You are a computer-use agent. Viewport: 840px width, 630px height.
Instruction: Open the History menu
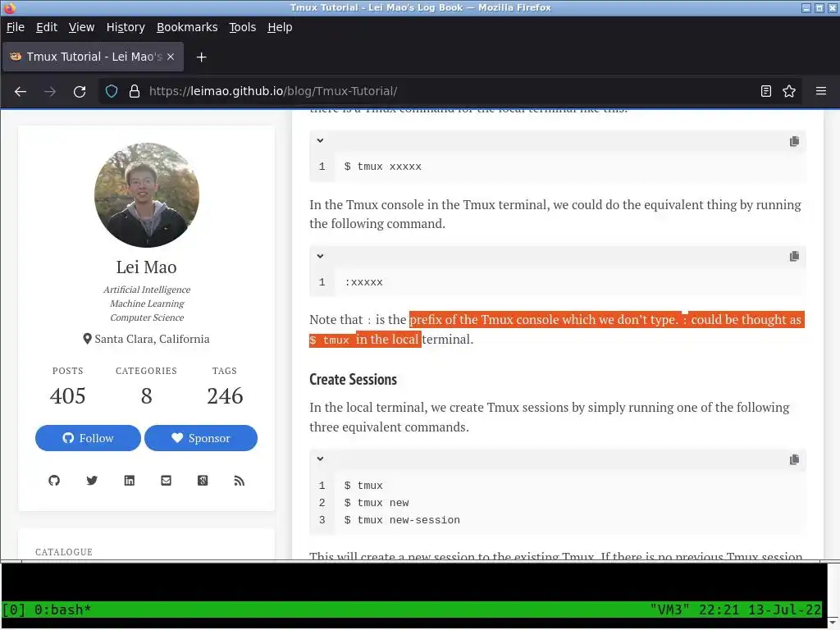pos(126,27)
